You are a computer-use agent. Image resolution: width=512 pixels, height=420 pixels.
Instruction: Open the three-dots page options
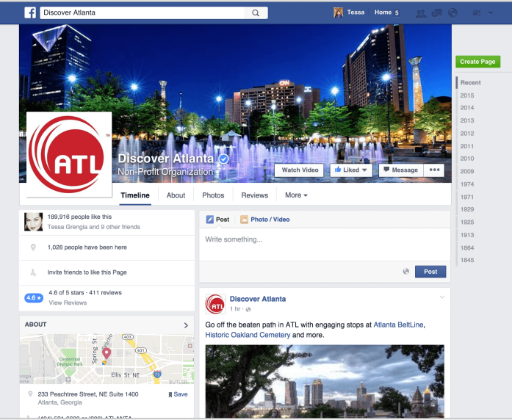(x=434, y=170)
